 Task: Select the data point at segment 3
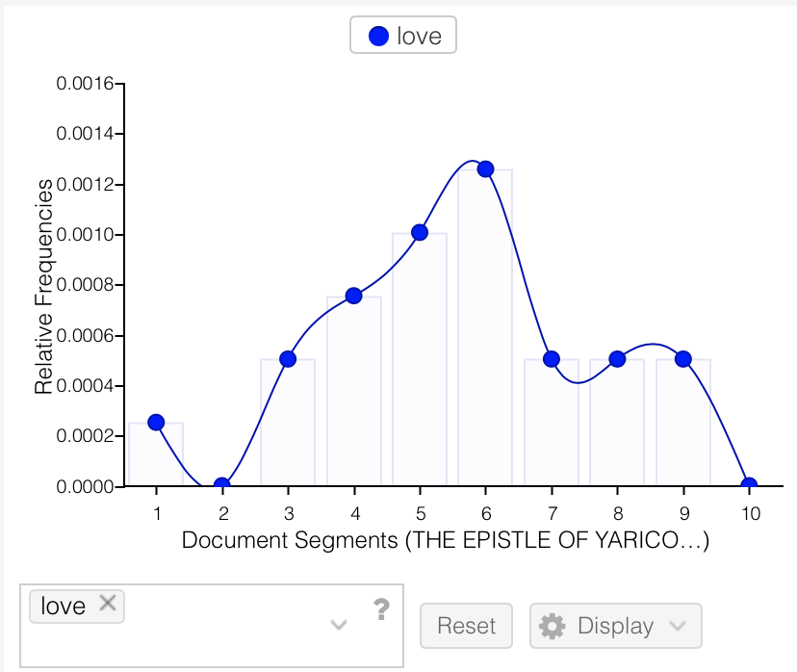[288, 359]
